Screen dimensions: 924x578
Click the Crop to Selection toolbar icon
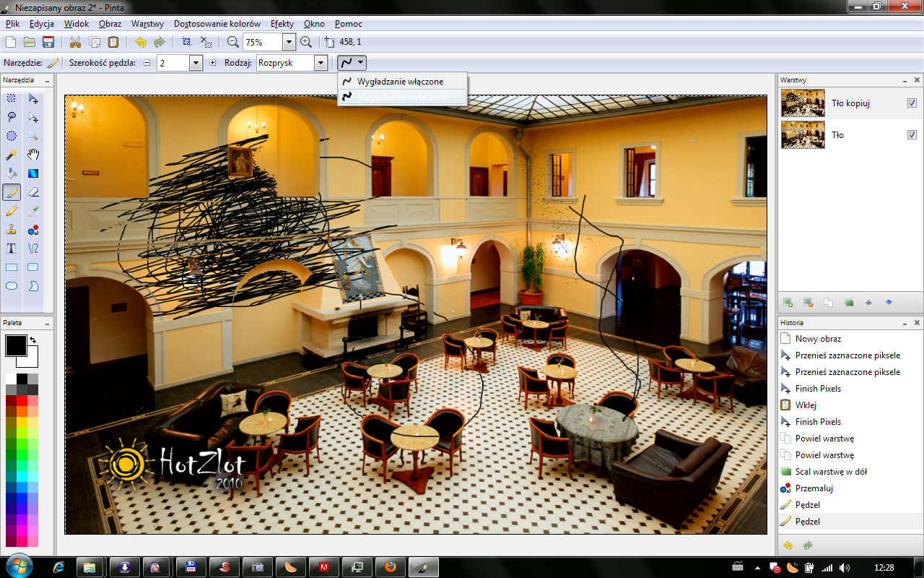click(187, 42)
